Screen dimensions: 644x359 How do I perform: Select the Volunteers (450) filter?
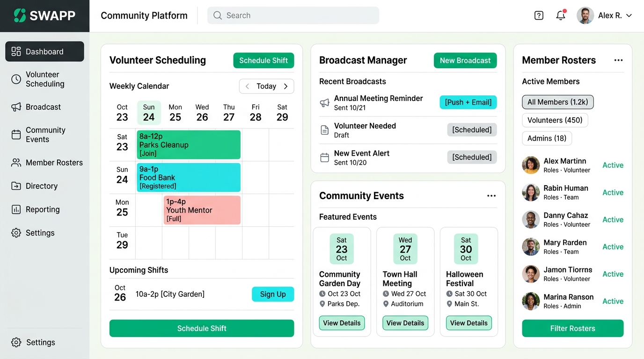click(555, 120)
